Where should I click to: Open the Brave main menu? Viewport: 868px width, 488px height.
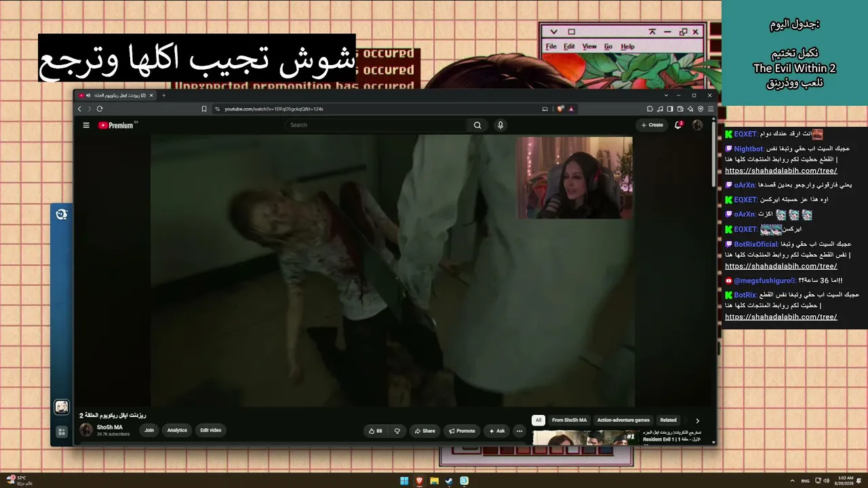711,109
